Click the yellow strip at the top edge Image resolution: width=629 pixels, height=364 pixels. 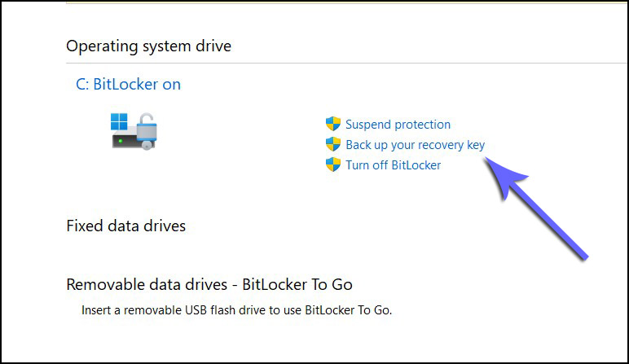342,2
